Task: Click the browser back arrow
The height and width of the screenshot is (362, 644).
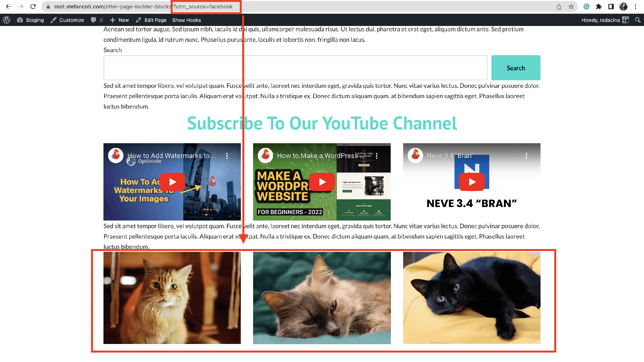Action: (8, 6)
